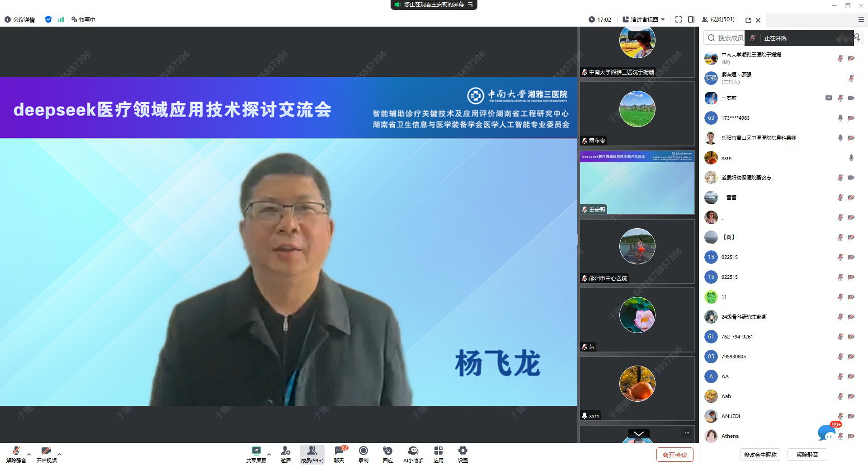The width and height of the screenshot is (868, 465).
Task: Select member 雷雷 in list
Action: 783,197
